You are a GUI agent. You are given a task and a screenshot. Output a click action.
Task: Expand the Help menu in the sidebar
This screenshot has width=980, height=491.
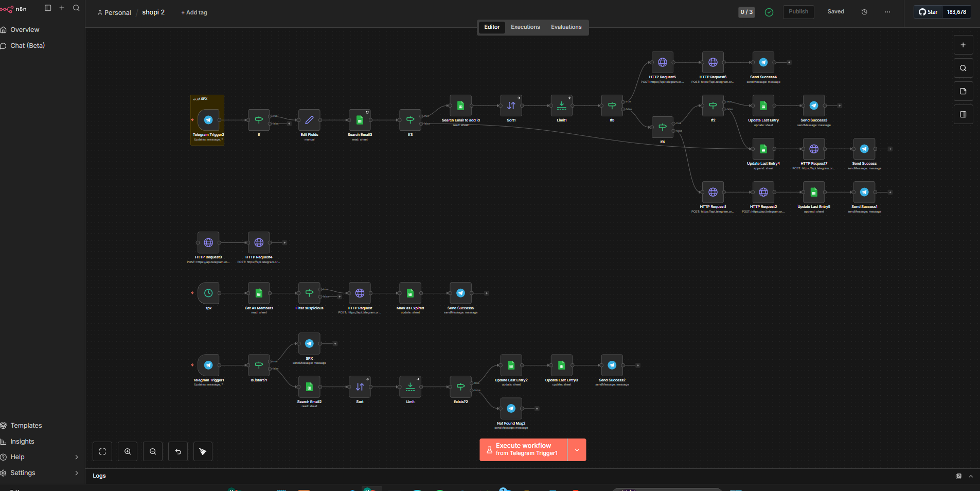(x=77, y=457)
